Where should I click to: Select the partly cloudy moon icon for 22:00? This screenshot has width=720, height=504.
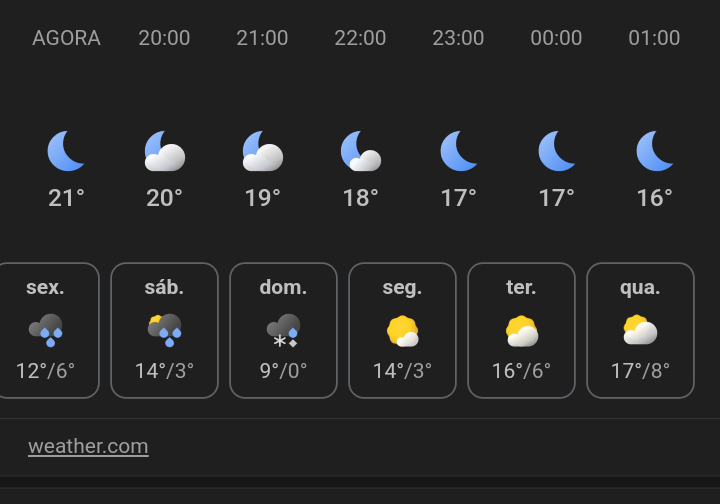tap(361, 151)
